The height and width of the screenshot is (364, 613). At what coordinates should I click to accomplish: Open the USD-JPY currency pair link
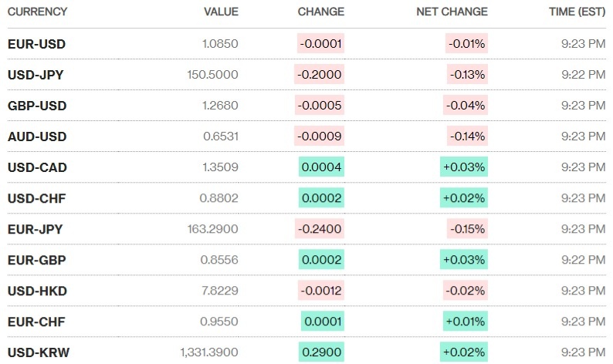[x=36, y=75]
